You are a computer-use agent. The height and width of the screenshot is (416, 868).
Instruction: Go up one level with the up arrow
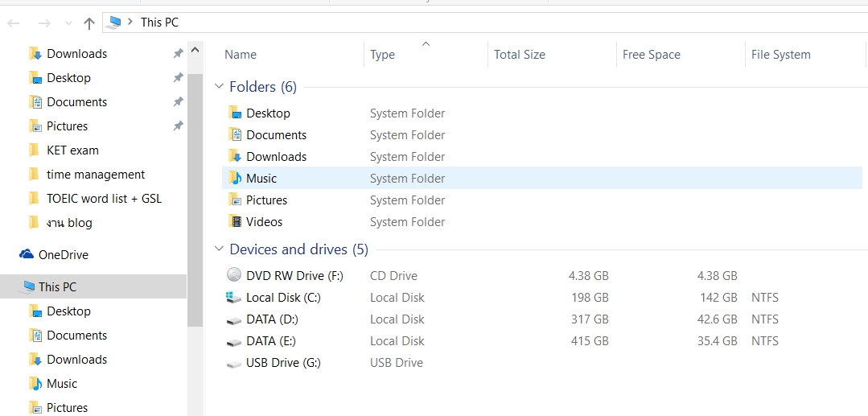89,23
